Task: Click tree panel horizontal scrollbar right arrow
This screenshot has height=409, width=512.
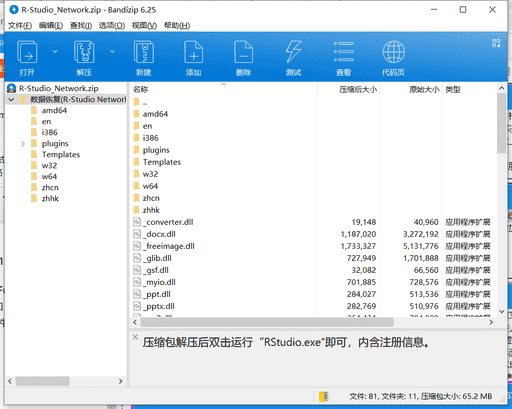Action: (121, 381)
